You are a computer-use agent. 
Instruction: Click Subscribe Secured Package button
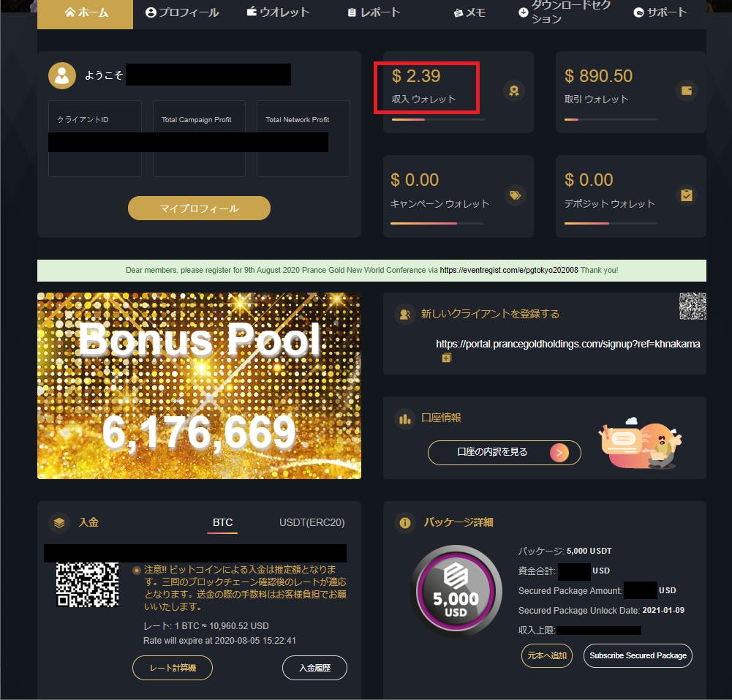pyautogui.click(x=638, y=655)
